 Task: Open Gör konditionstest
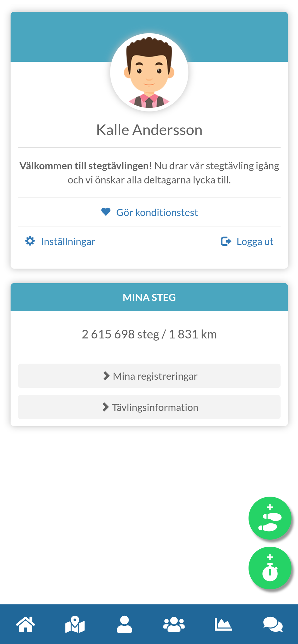[157, 212]
